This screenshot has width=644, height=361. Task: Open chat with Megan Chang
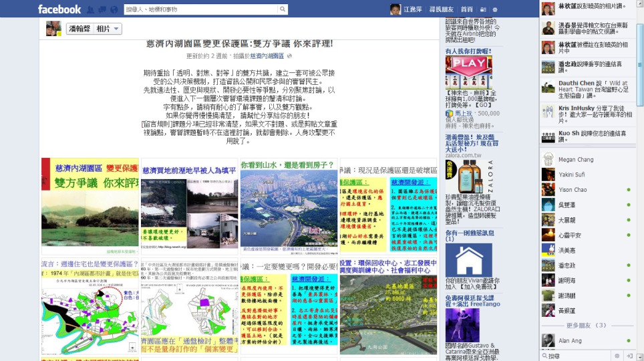point(575,160)
